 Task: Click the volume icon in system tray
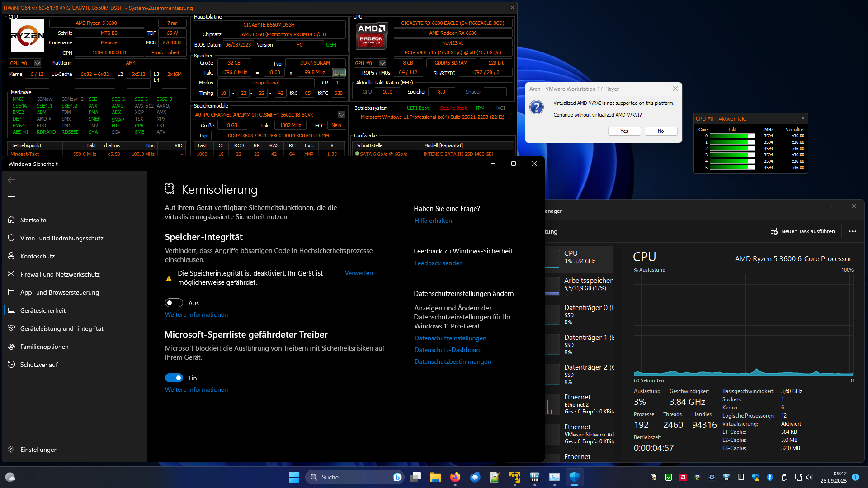click(809, 477)
